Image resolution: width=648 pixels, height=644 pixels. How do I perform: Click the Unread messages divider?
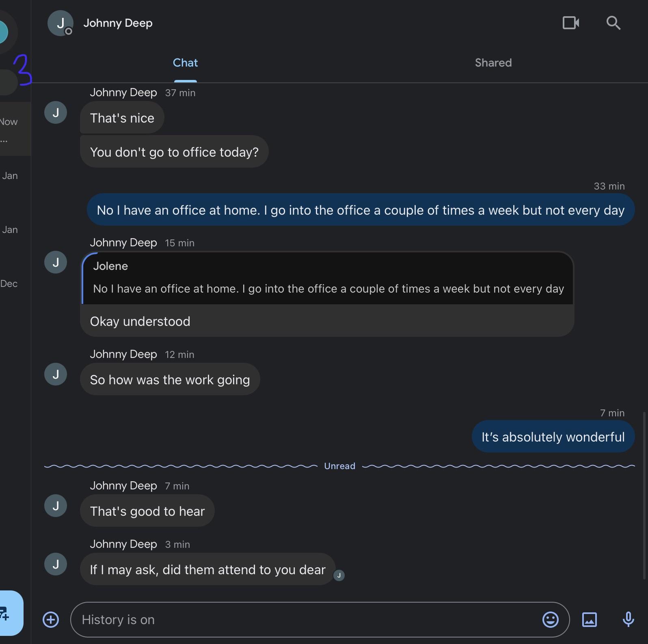[x=339, y=466]
